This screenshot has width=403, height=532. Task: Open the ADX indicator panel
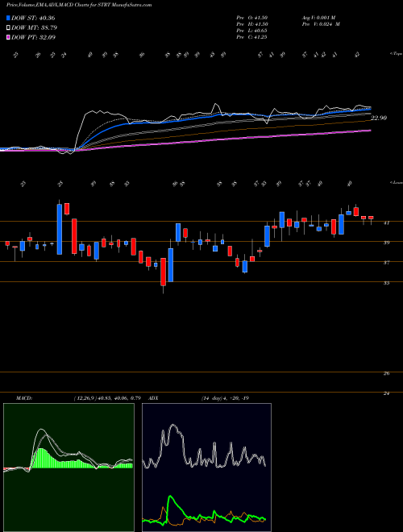pos(206,468)
